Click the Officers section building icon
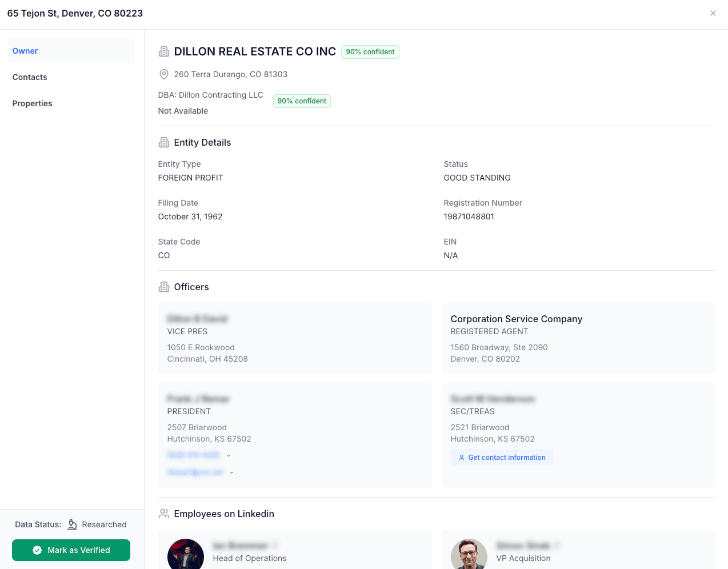This screenshot has width=728, height=569. click(x=164, y=286)
